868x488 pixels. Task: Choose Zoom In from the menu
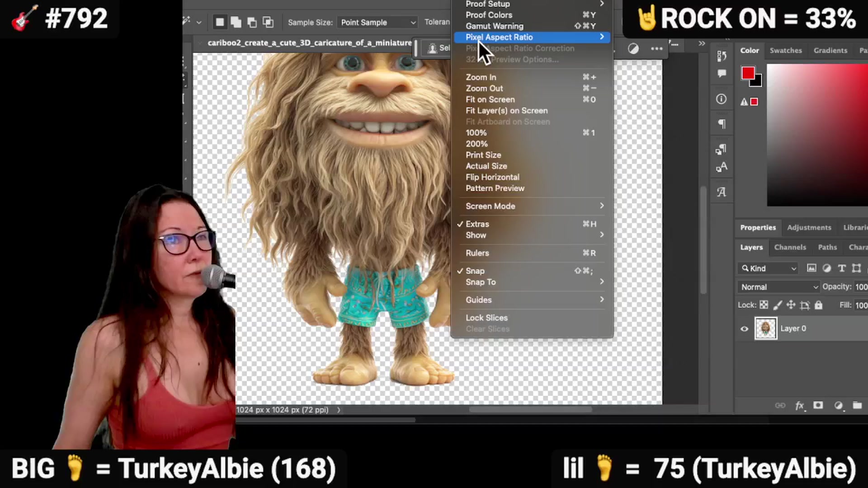[532, 77]
